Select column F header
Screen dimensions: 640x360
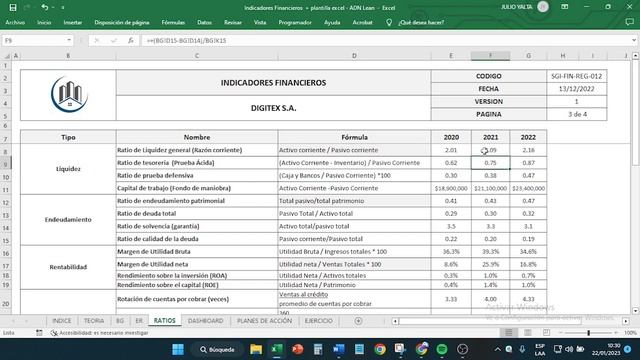[x=490, y=56]
